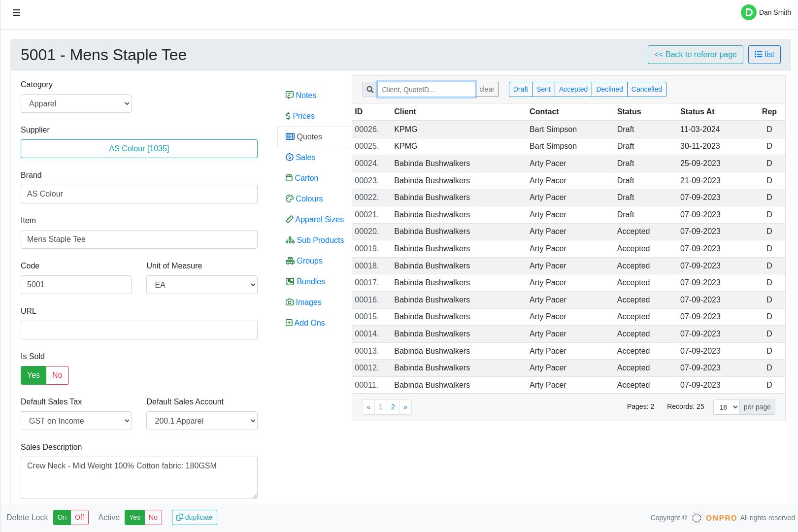Click the Code input field

click(76, 285)
